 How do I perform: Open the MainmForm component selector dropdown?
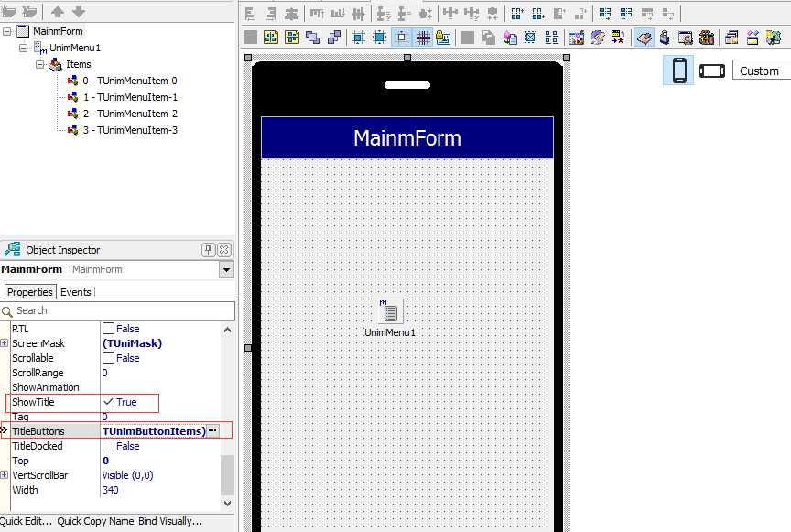click(x=226, y=270)
